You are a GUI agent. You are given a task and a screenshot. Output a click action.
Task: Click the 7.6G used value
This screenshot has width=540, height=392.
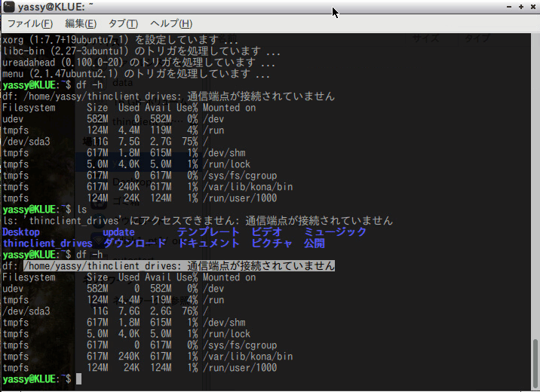129,311
